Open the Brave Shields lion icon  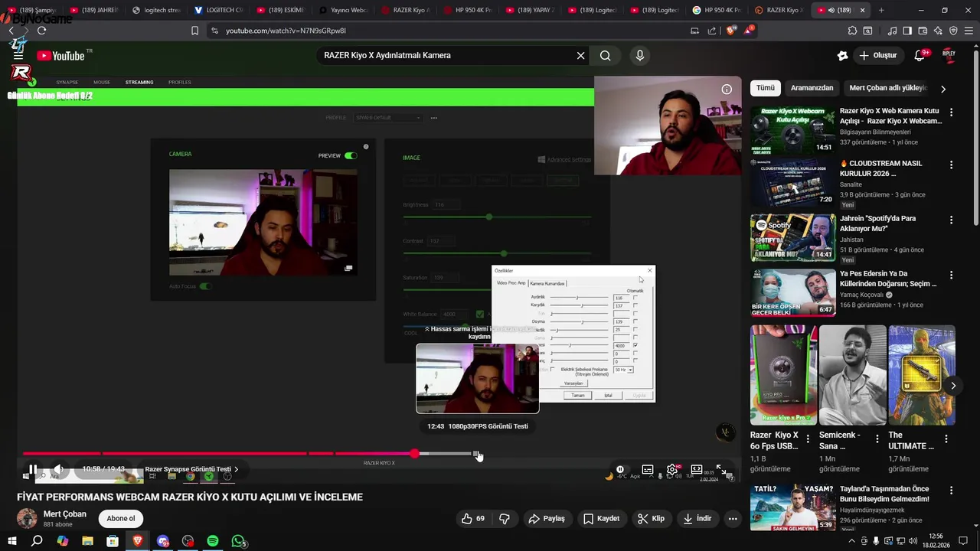click(730, 31)
